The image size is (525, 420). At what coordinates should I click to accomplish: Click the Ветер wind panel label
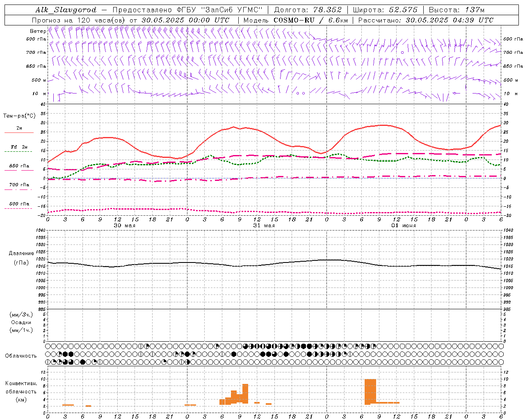pyautogui.click(x=38, y=31)
